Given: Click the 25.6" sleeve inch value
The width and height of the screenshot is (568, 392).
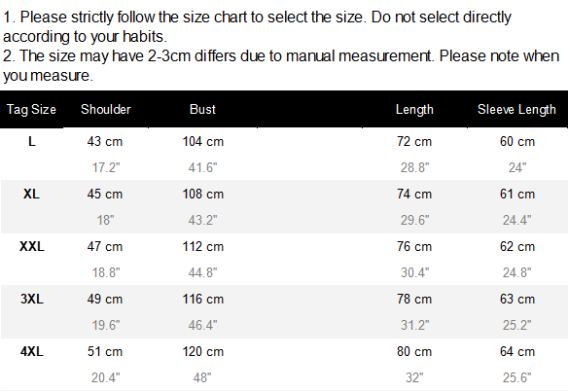Looking at the screenshot, I should pos(516,377).
